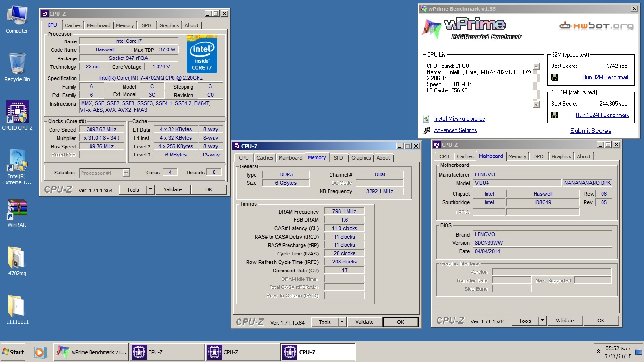Switch to the active third CPU-Z taskbar button

pos(318,352)
